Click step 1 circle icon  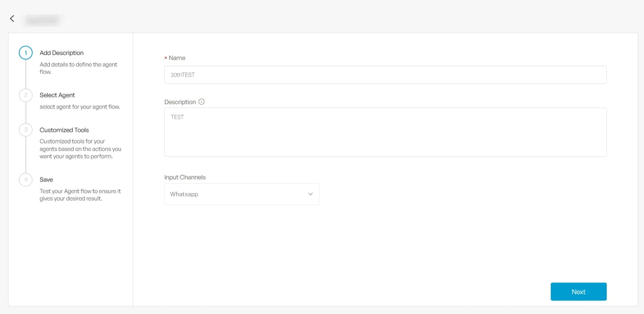click(x=26, y=53)
